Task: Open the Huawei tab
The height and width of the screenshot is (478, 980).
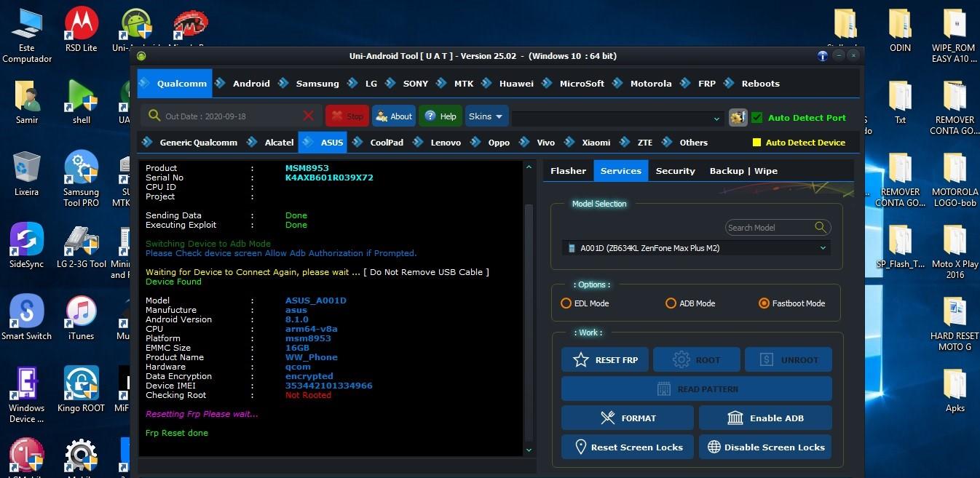Action: point(516,84)
